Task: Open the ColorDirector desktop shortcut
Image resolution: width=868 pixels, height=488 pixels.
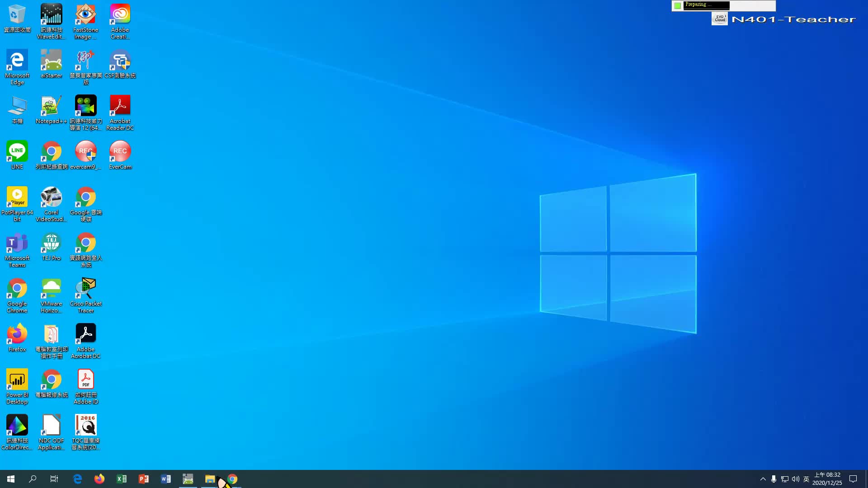Action: (x=17, y=432)
